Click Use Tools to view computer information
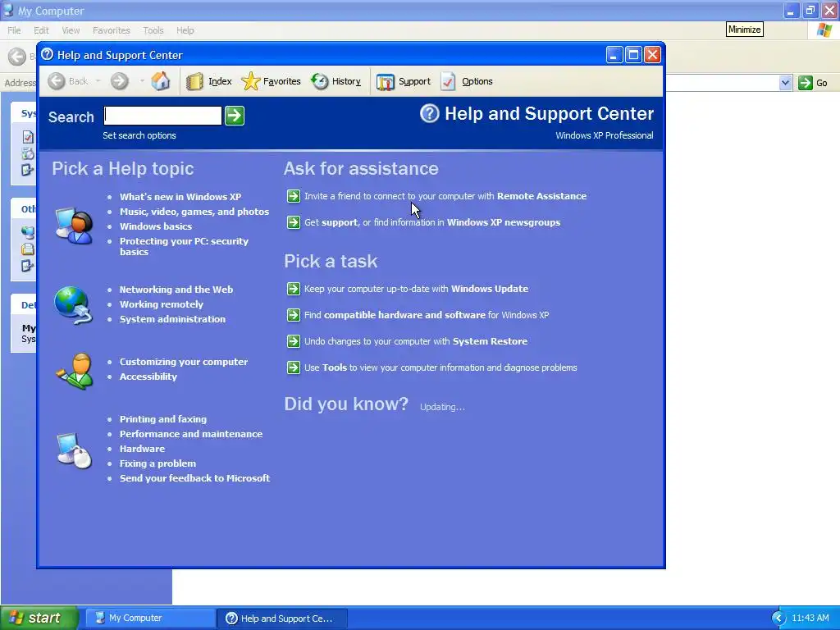Image resolution: width=840 pixels, height=630 pixels. coord(441,367)
